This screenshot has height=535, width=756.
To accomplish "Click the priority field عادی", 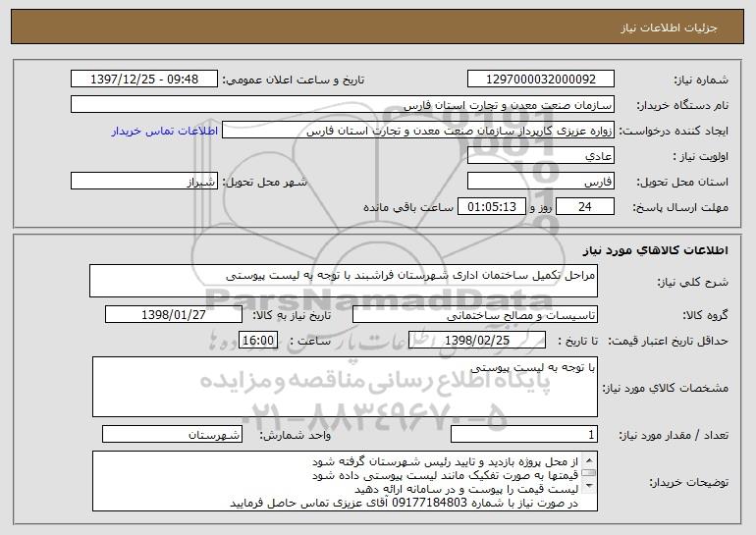I will (540, 156).
